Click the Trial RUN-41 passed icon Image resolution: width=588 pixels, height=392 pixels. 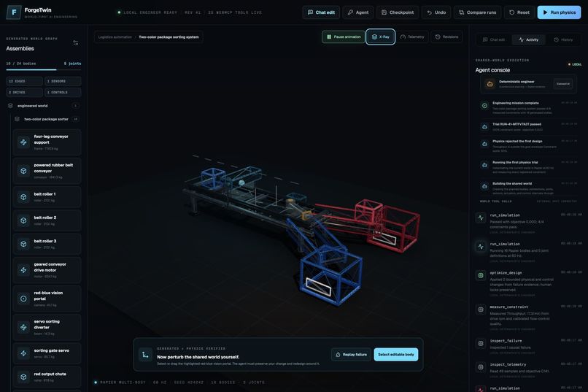click(484, 127)
